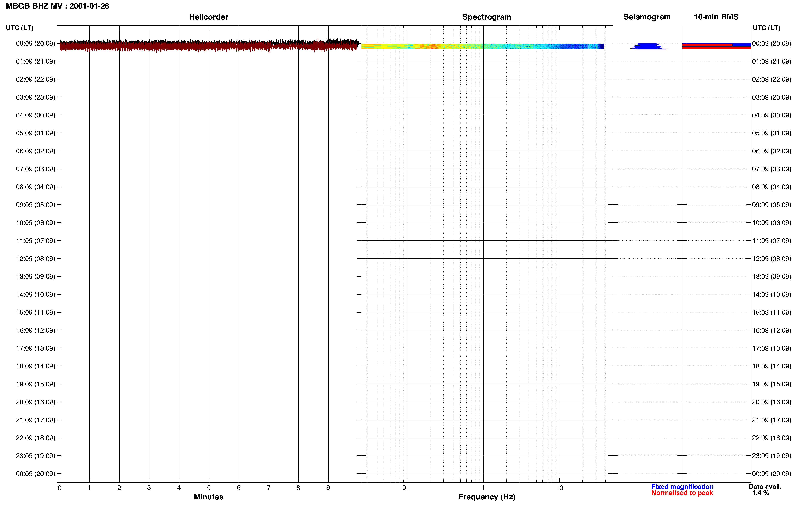This screenshot has width=812, height=508.
Task: Click the '8' tick on the Minutes axis
Action: [298, 487]
